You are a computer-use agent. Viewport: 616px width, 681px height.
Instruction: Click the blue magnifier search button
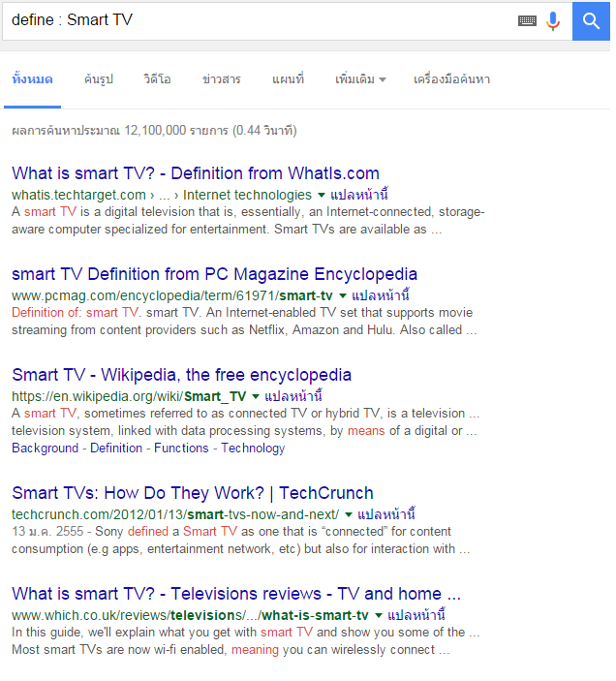591,21
